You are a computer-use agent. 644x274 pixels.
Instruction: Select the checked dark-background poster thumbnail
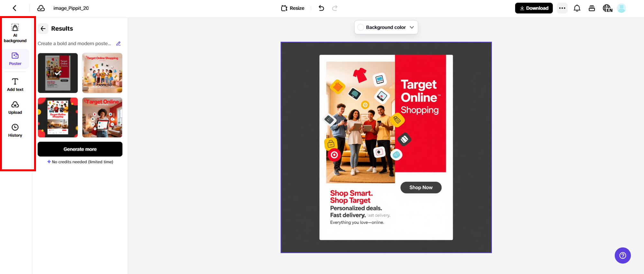(x=58, y=73)
